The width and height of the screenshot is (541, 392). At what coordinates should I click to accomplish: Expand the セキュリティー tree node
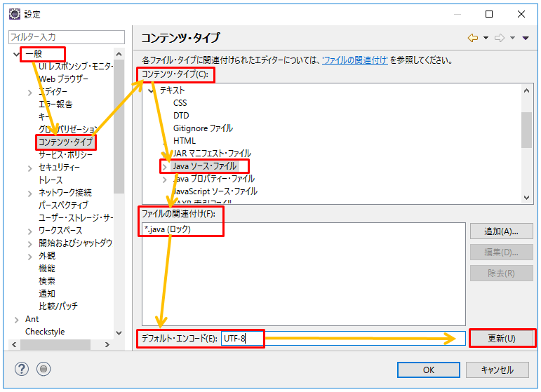point(29,168)
